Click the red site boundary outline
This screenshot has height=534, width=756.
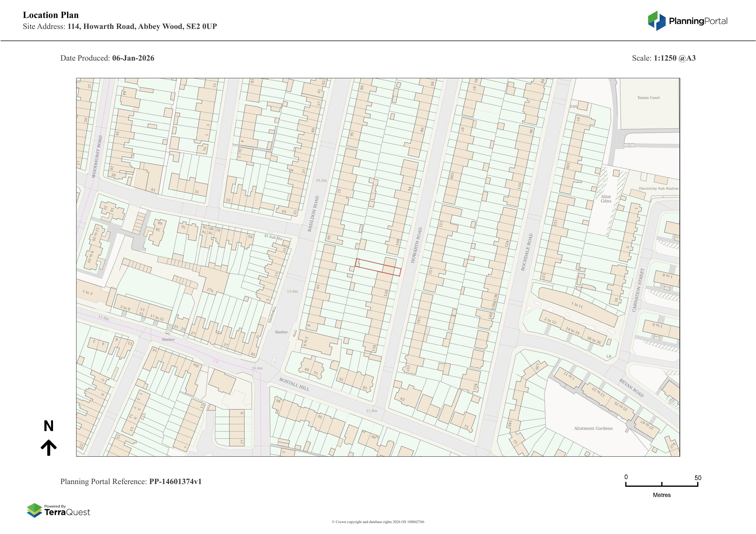(x=378, y=267)
